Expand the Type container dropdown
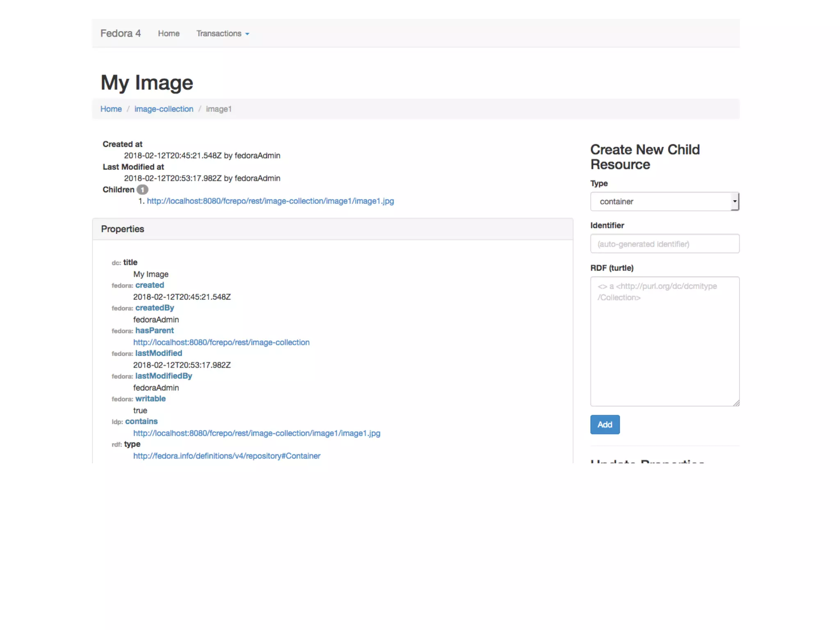840x630 pixels. point(660,202)
